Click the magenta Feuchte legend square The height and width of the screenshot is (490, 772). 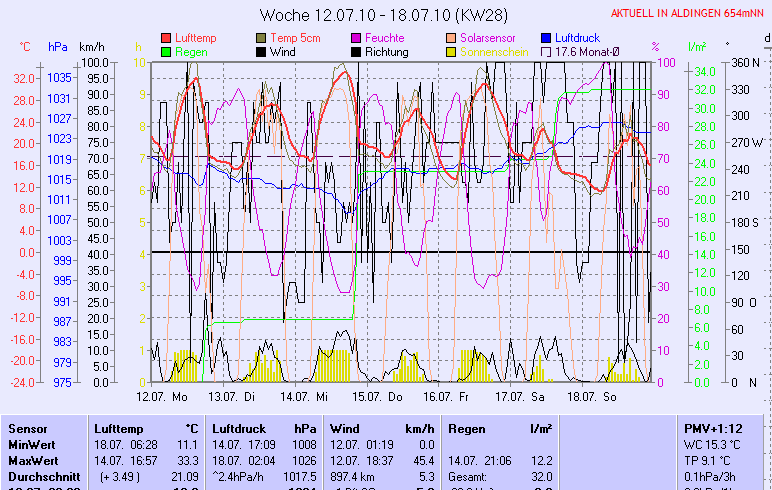[357, 38]
